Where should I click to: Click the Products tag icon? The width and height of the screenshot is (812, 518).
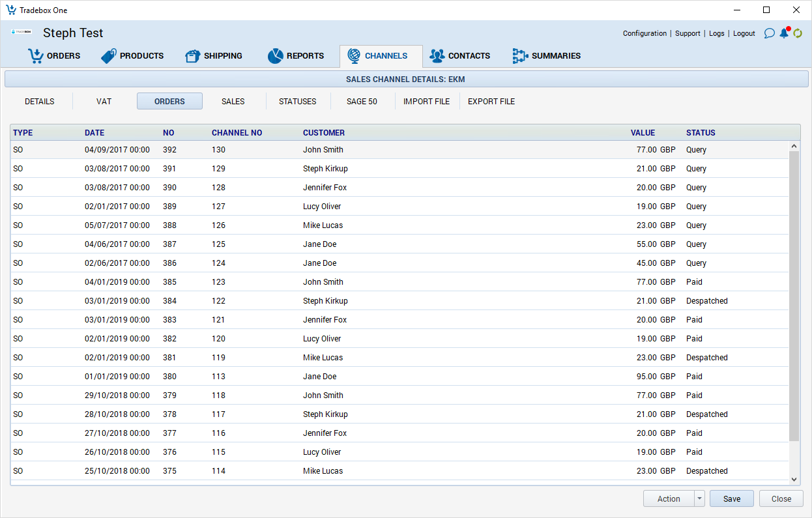click(109, 56)
